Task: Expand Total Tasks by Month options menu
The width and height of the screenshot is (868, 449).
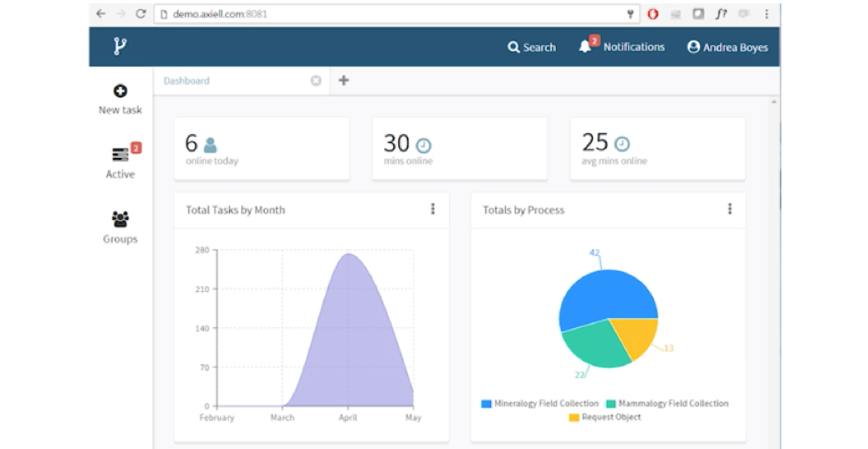Action: (432, 210)
